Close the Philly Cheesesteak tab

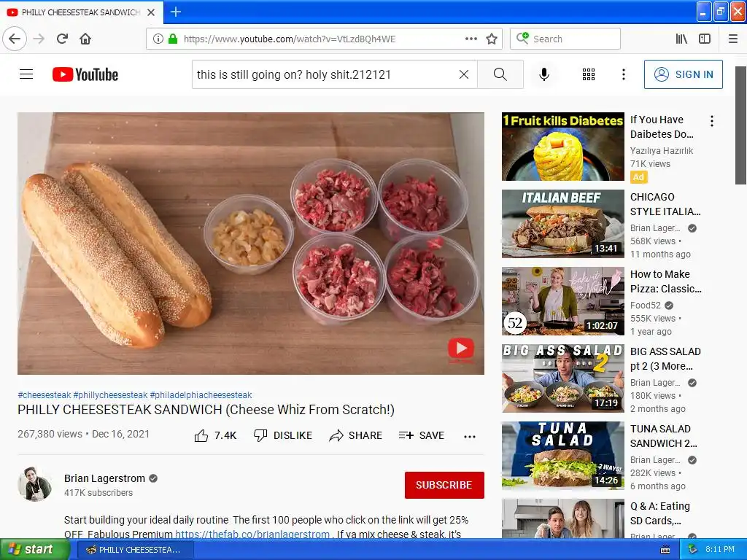[x=151, y=12]
